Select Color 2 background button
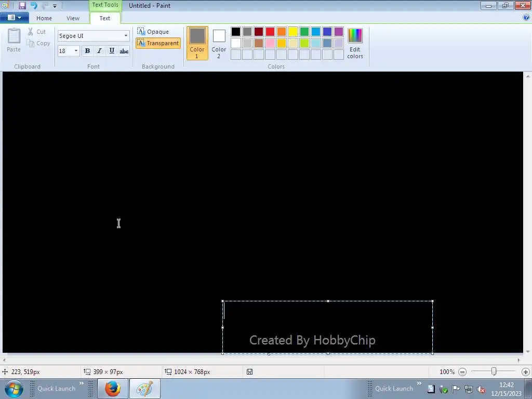532x399 pixels. [219, 43]
